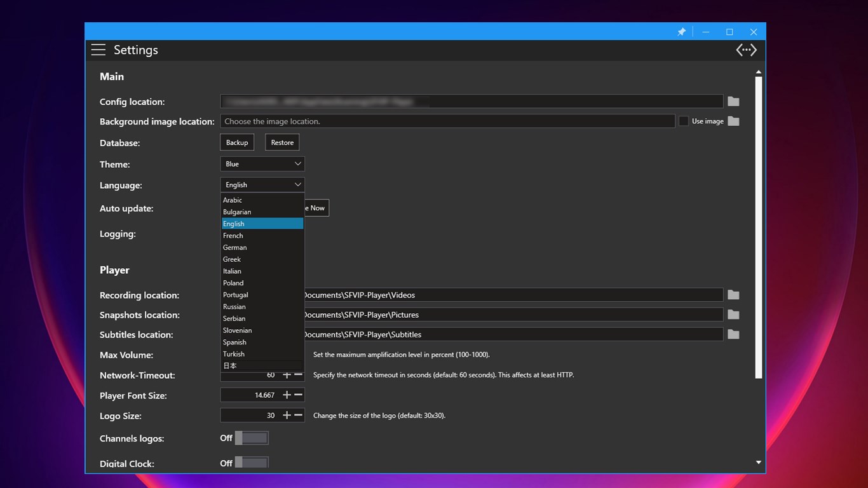Toggle the Digital Clock on
This screenshot has width=868, height=488.
coord(251,463)
